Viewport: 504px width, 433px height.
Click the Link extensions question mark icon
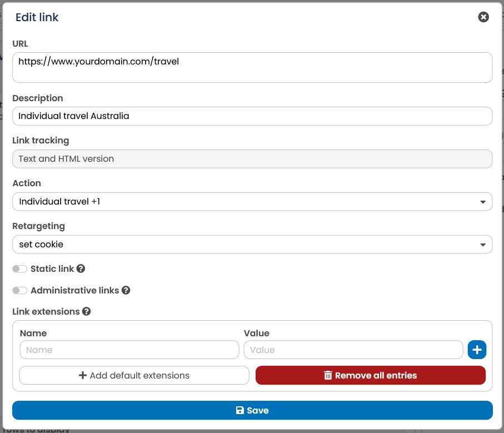[87, 311]
